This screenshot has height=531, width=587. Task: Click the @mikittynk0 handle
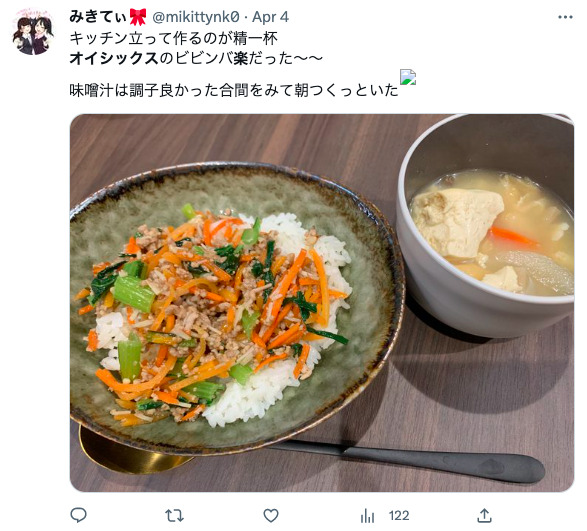click(x=195, y=17)
